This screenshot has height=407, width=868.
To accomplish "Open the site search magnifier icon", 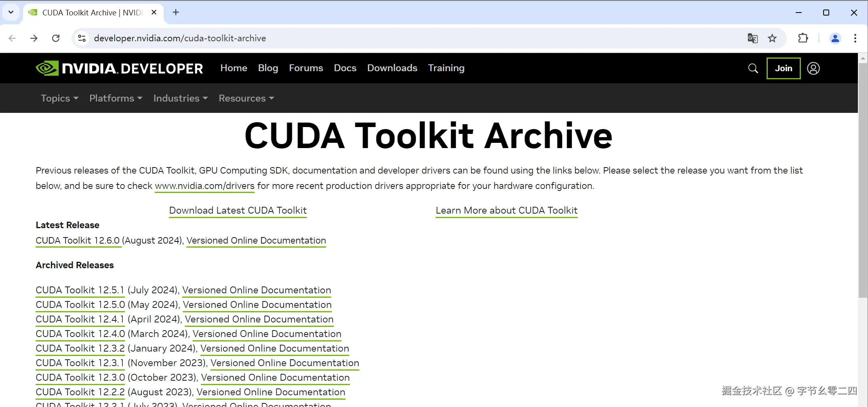I will click(753, 68).
